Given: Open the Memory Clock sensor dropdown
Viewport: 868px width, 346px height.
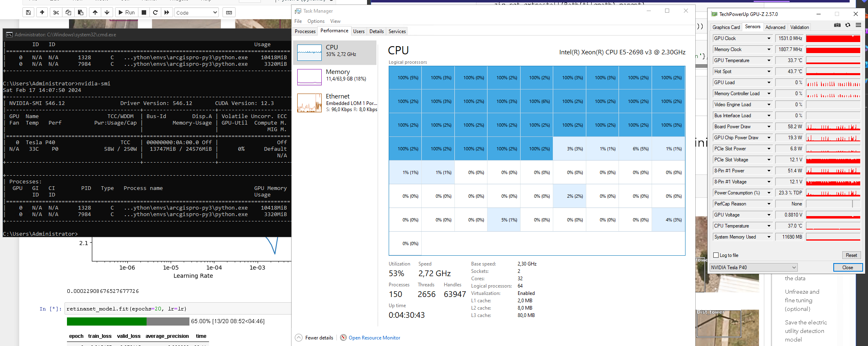Looking at the screenshot, I should tap(769, 49).
